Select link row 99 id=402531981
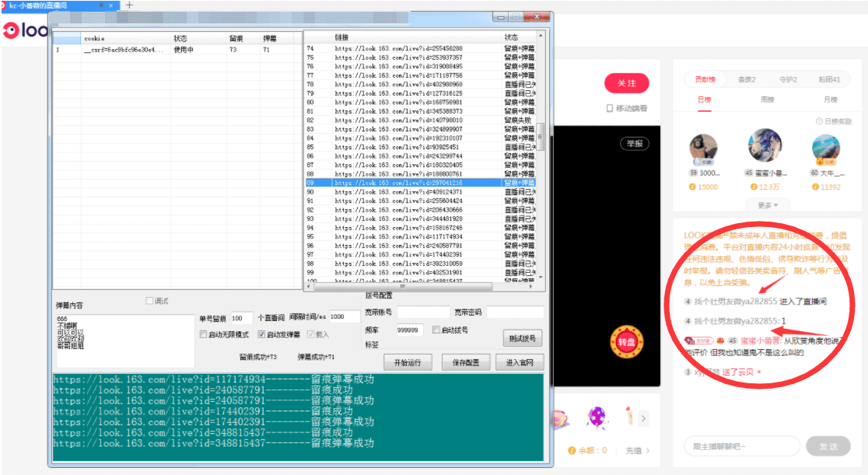 (420, 272)
